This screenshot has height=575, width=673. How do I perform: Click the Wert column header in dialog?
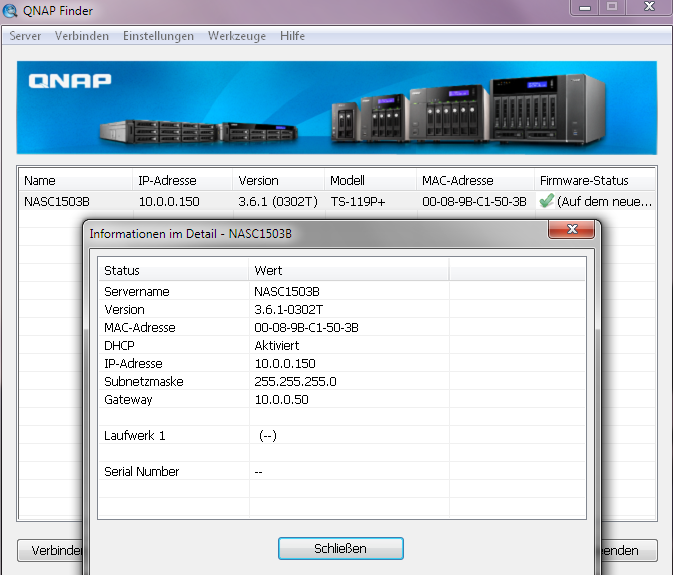(x=349, y=270)
